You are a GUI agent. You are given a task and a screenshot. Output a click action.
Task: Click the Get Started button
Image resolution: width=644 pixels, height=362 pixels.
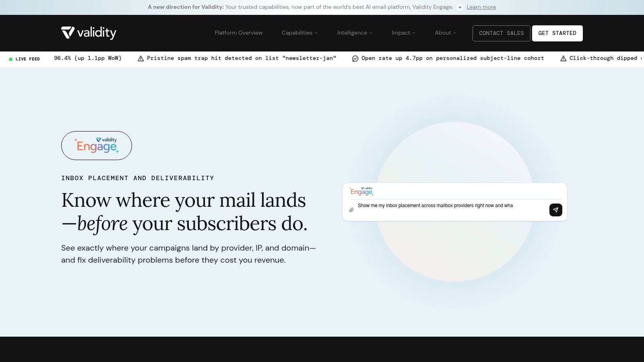(x=557, y=33)
